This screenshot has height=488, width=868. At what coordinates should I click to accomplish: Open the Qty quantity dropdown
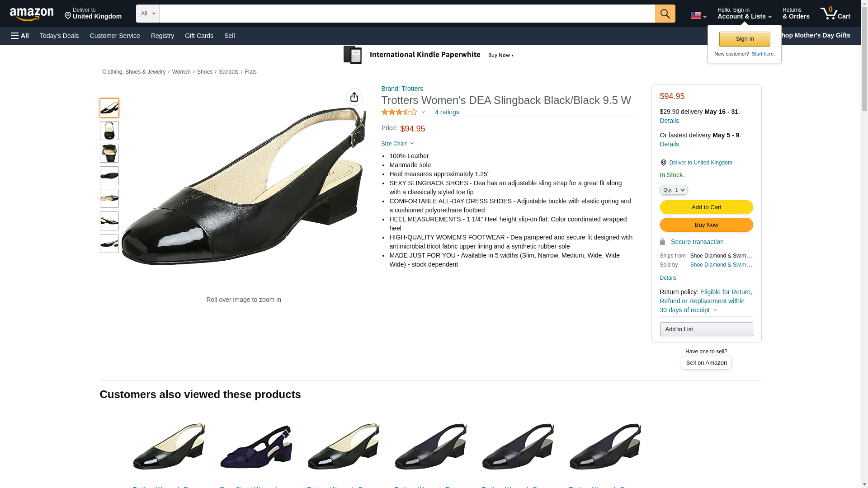point(673,190)
